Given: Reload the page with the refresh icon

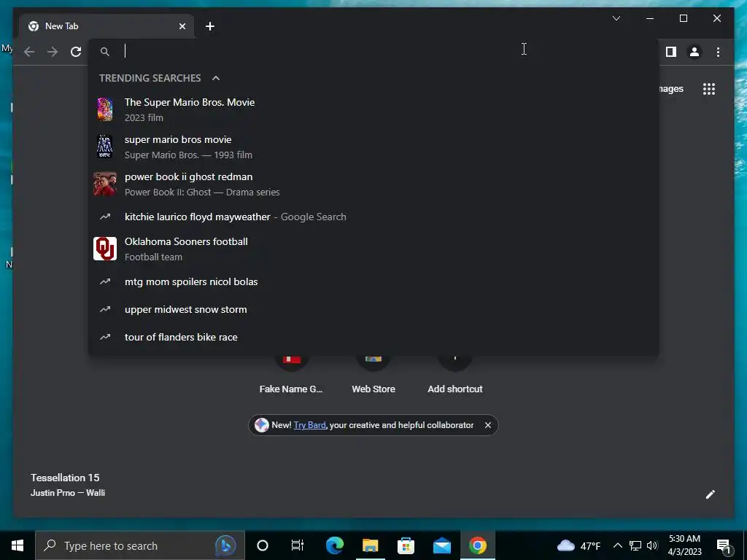Looking at the screenshot, I should click(76, 52).
